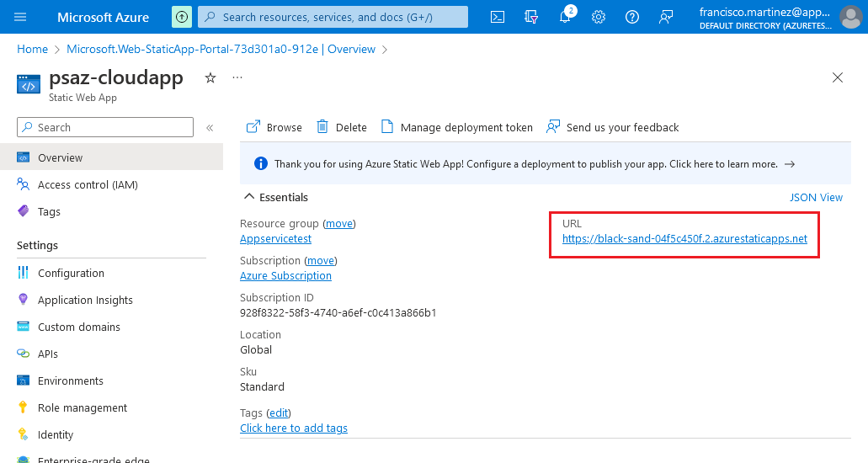Collapse the left sidebar menu
This screenshot has height=463, width=868.
[210, 128]
